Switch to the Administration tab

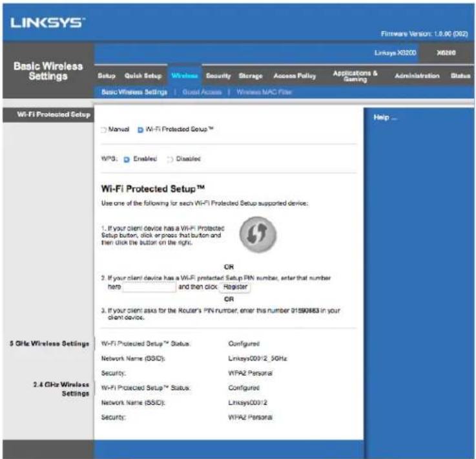(x=417, y=76)
